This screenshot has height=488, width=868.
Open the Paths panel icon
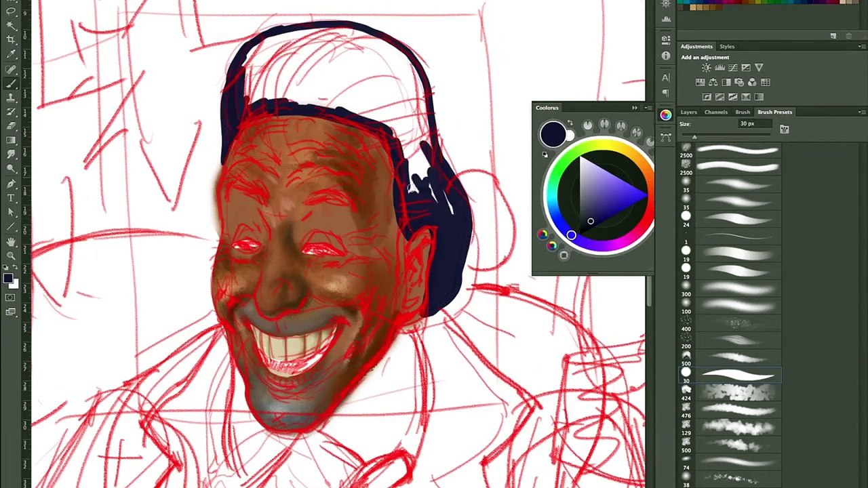coord(665,137)
